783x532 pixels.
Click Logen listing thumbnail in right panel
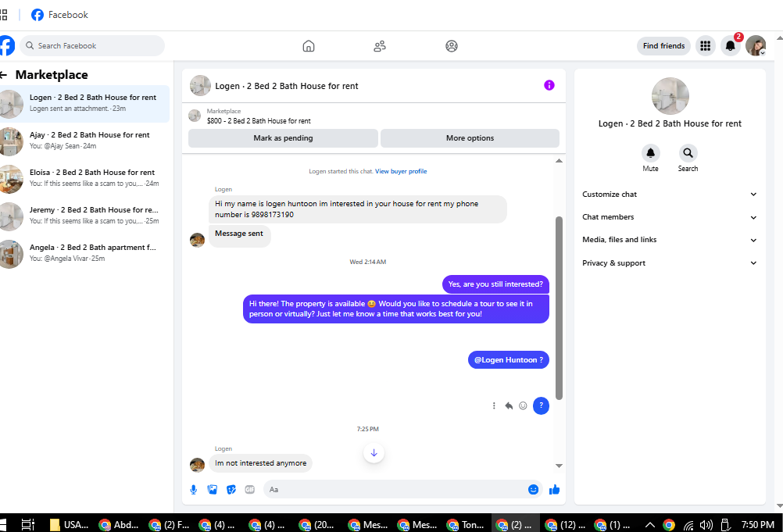pyautogui.click(x=670, y=96)
